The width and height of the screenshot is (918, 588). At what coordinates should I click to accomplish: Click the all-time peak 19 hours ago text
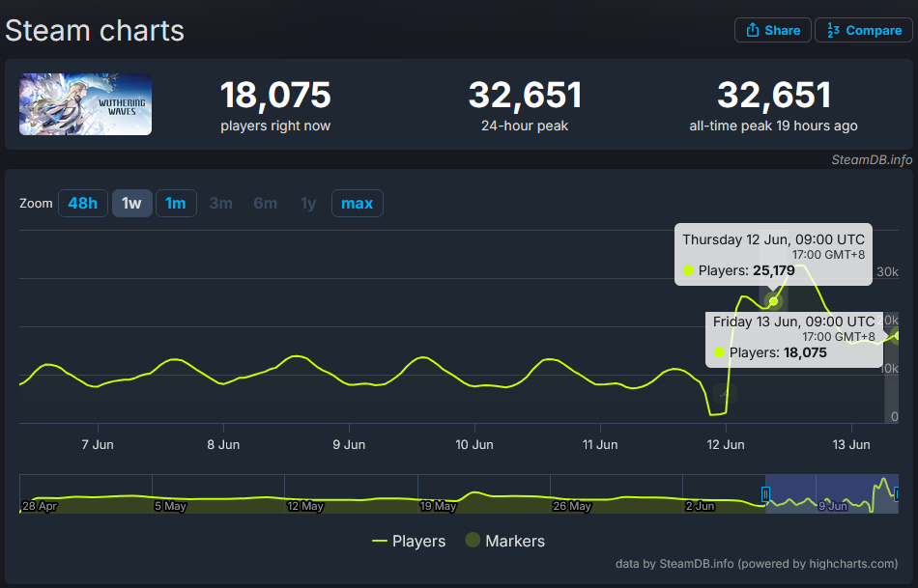(x=773, y=126)
